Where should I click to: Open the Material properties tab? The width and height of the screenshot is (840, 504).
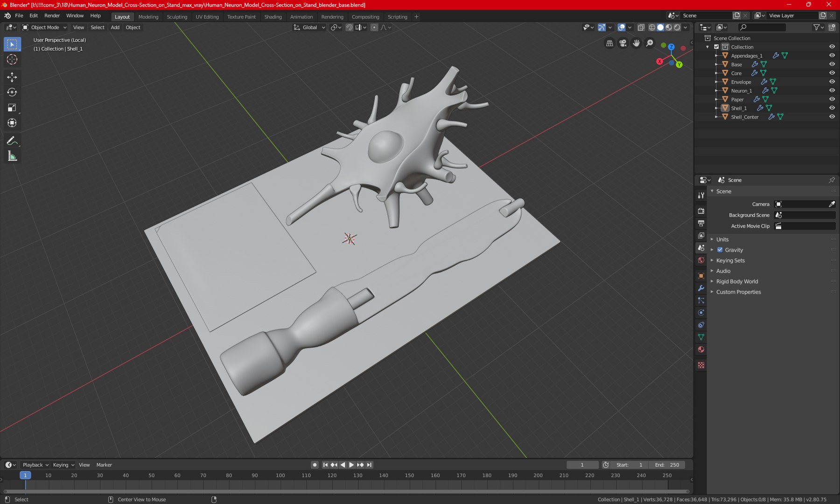[x=701, y=350]
